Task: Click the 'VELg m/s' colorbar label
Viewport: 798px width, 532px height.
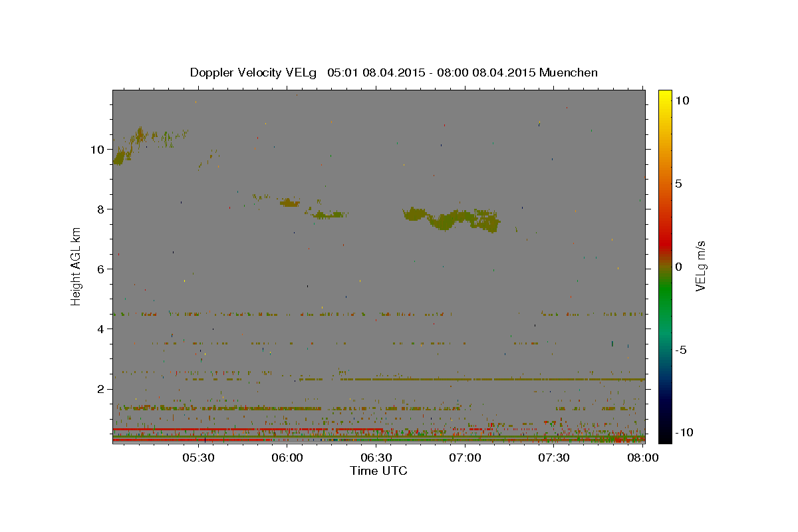Action: (x=700, y=267)
